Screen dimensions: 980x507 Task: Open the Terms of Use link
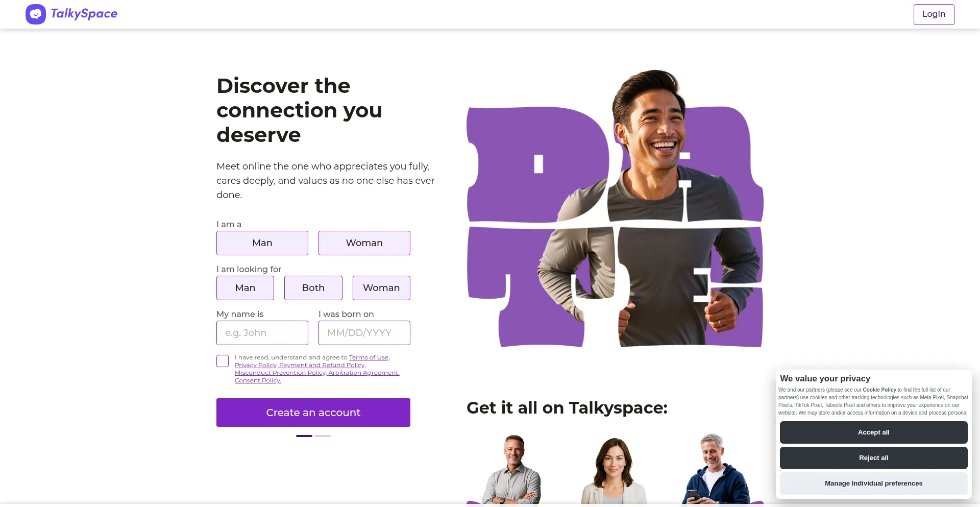pos(369,357)
